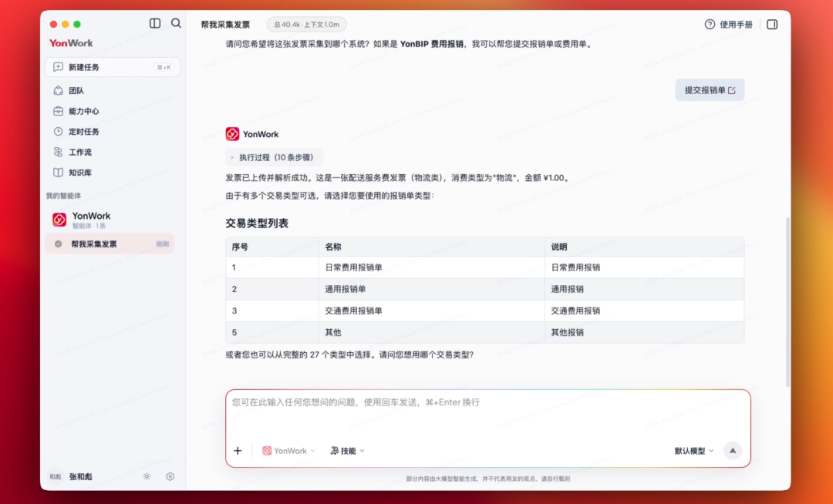Open search with the magnifier icon
833x504 pixels.
point(176,23)
